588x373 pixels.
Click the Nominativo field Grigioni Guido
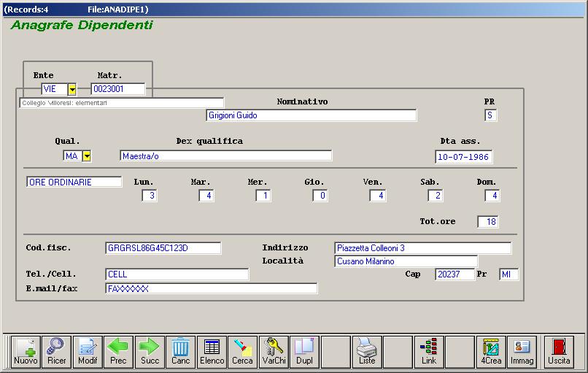point(312,115)
